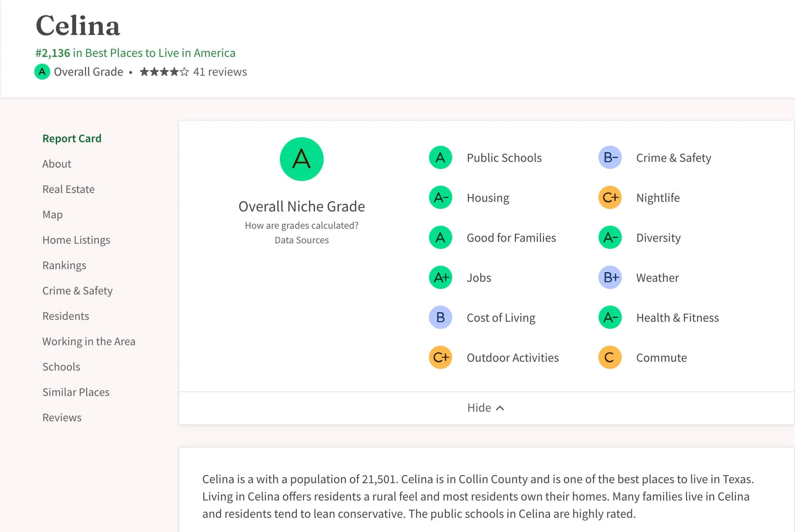795x532 pixels.
Task: Jump to the Reviews section in sidebar
Action: point(62,417)
